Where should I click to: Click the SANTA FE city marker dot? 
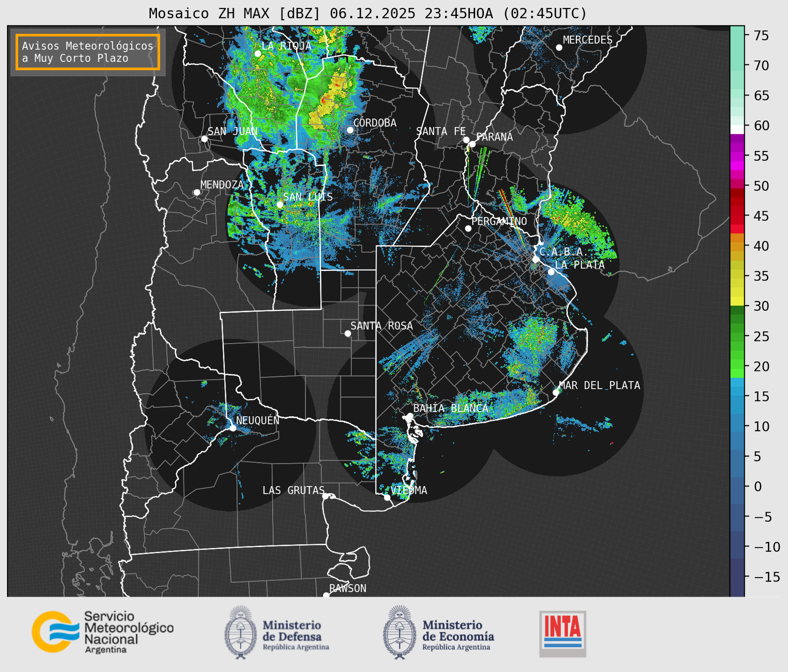pos(466,140)
